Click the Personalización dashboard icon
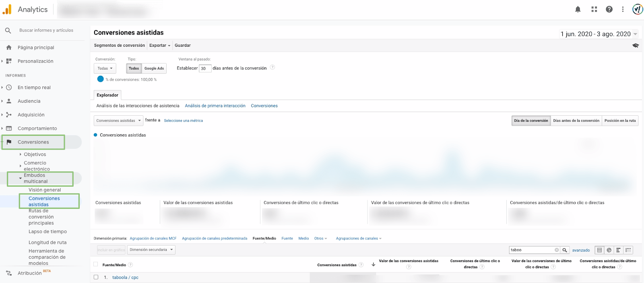Image resolution: width=644 pixels, height=283 pixels. click(x=9, y=61)
